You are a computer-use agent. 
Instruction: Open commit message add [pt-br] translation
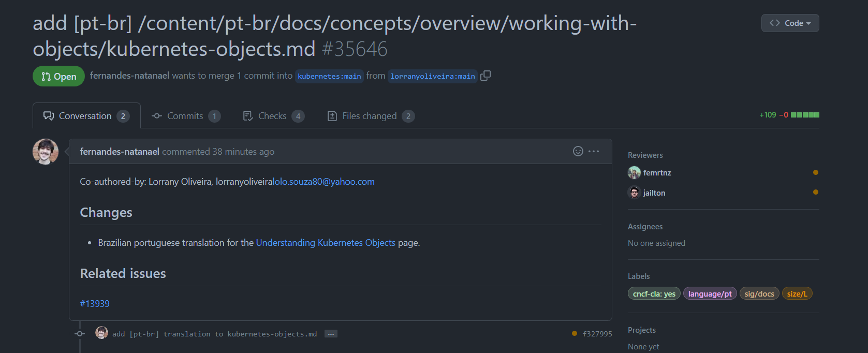(214, 334)
